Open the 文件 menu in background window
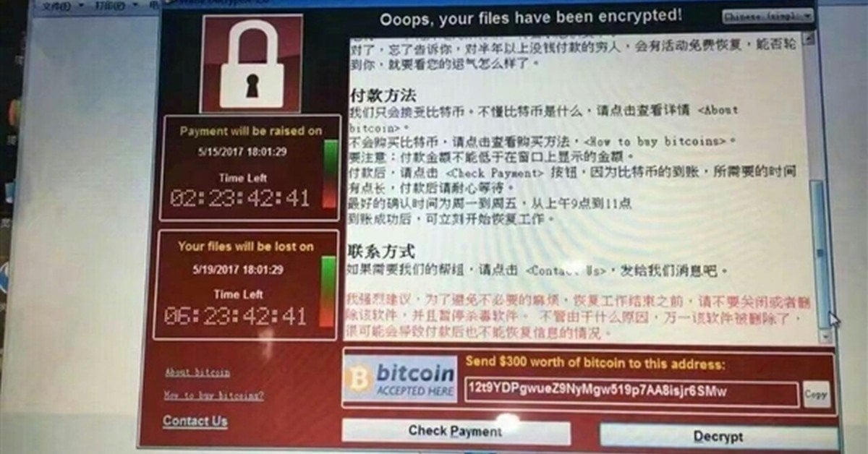The height and width of the screenshot is (454, 868). [x=56, y=6]
